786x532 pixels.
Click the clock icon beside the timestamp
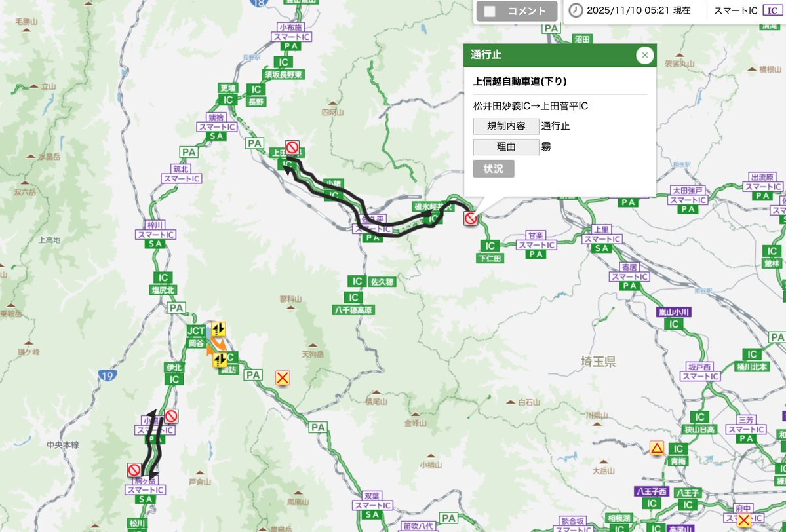(576, 10)
